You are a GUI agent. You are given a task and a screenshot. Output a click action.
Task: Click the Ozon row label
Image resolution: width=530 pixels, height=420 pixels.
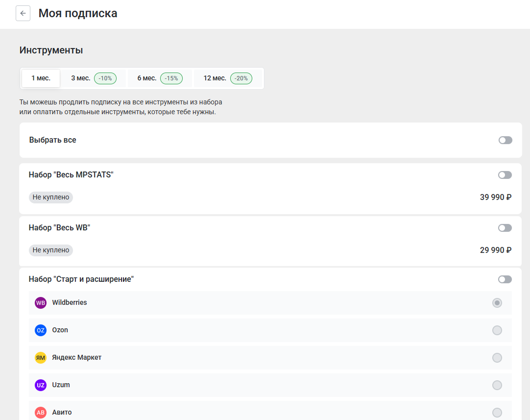(60, 330)
